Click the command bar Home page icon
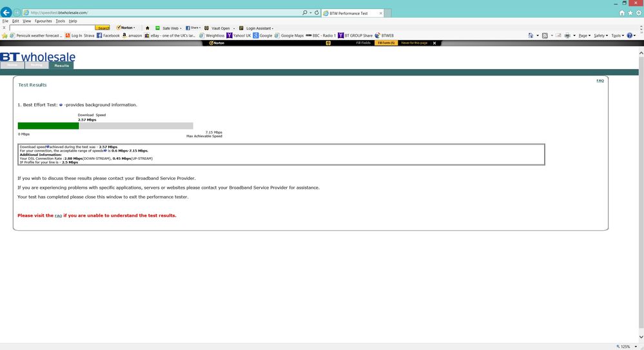The height and width of the screenshot is (350, 644). 531,35
